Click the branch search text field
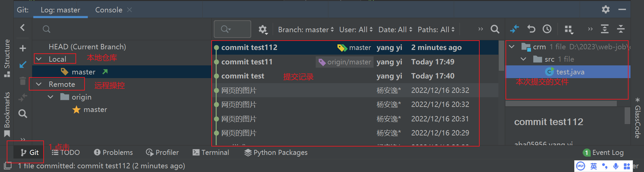644x172 pixels. [124, 29]
